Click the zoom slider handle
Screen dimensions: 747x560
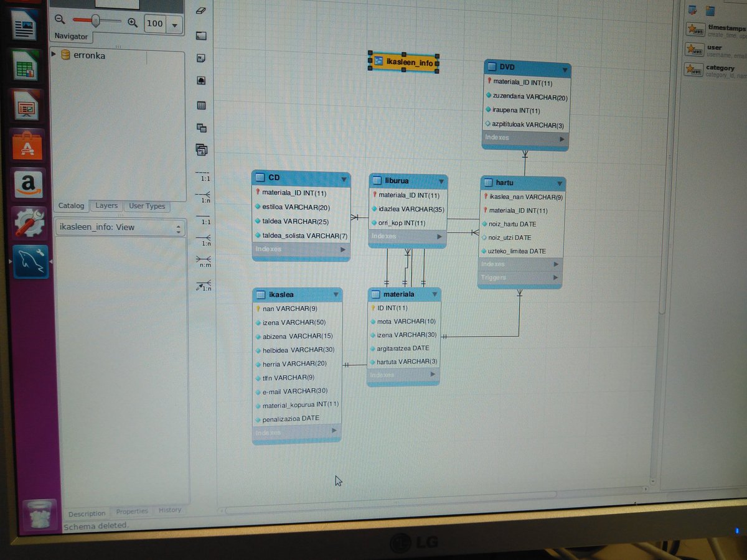point(95,21)
